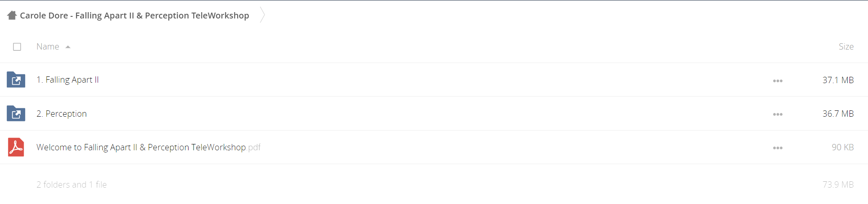Sort the file list by Name
Image resolution: width=868 pixels, height=204 pixels.
48,47
